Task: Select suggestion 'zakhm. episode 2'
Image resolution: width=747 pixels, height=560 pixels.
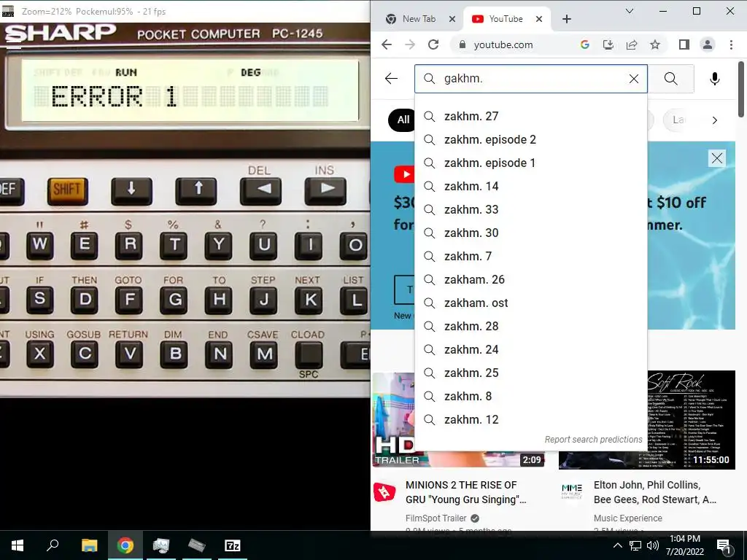Action: coord(531,139)
